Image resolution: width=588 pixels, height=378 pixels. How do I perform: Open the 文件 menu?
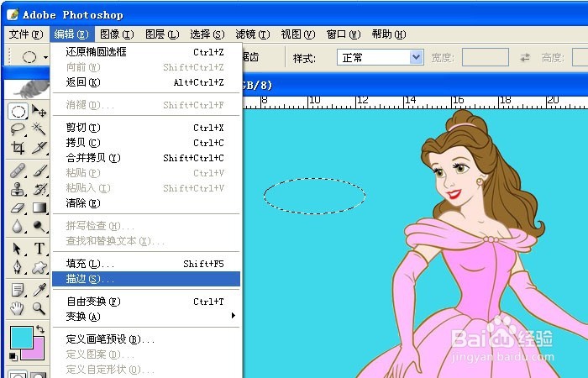click(x=26, y=34)
